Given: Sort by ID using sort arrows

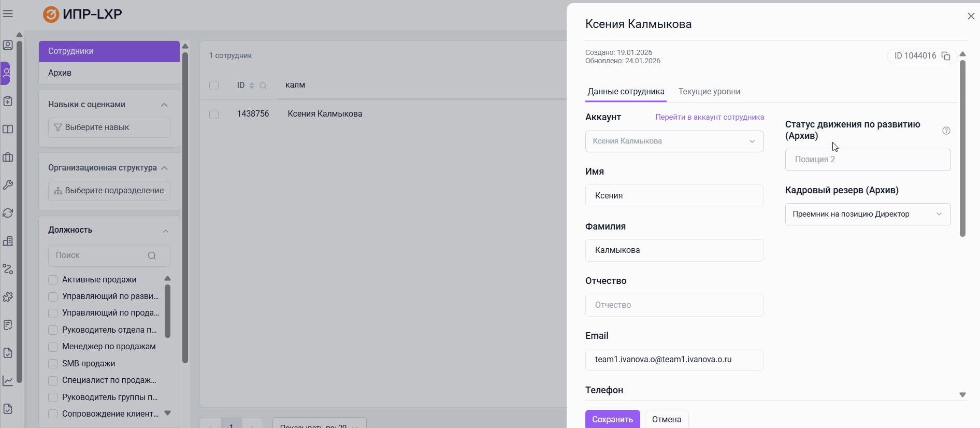Looking at the screenshot, I should tap(252, 85).
